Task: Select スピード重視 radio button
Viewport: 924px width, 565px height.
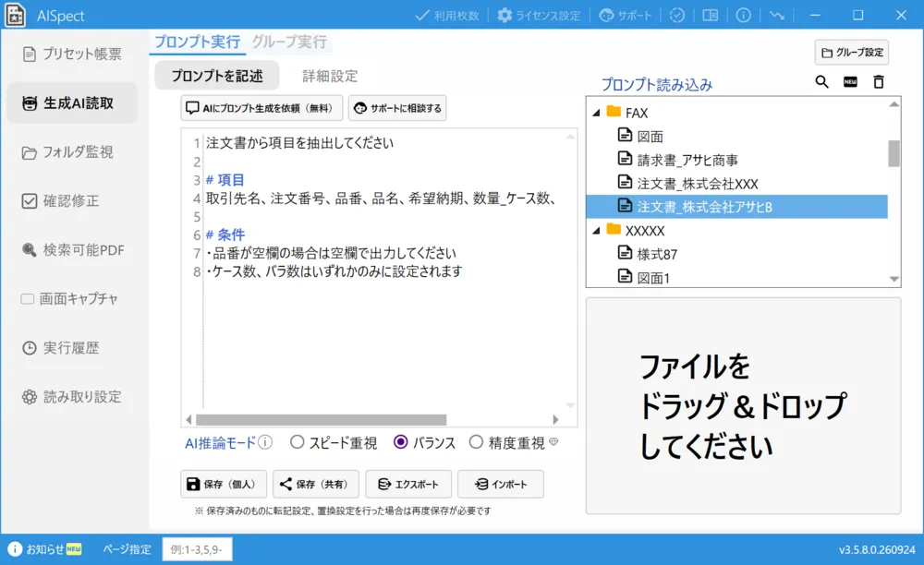Action: pyautogui.click(x=297, y=442)
